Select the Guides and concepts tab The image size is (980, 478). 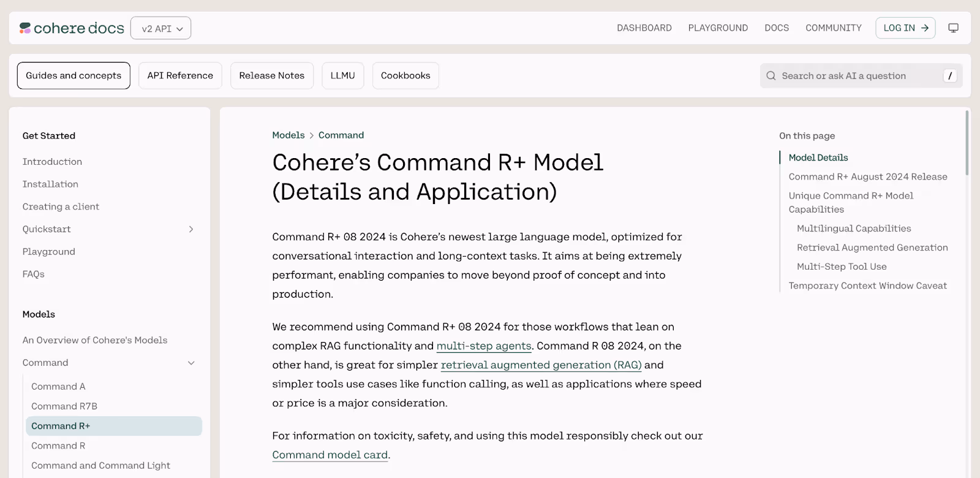pos(73,75)
